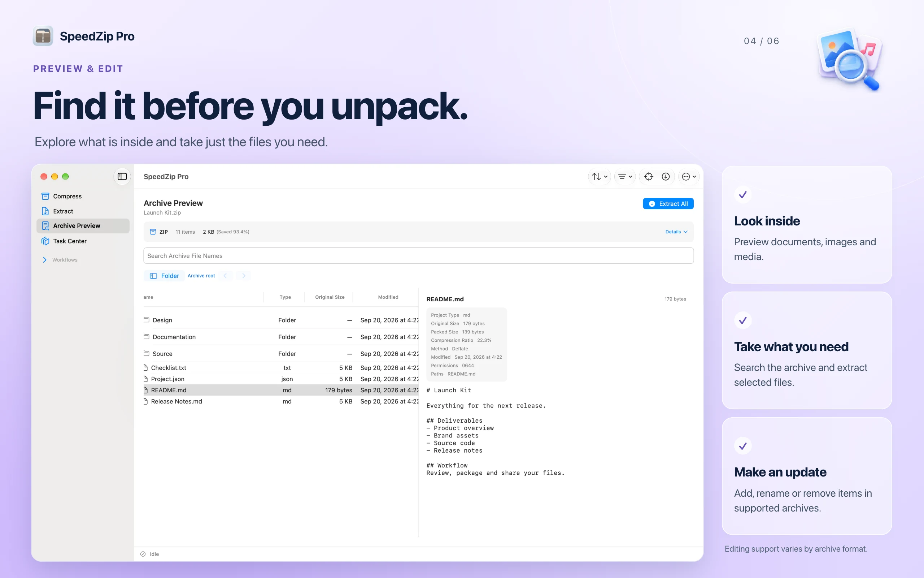Click the Extract All button
Screen dimensions: 924x578
668,204
